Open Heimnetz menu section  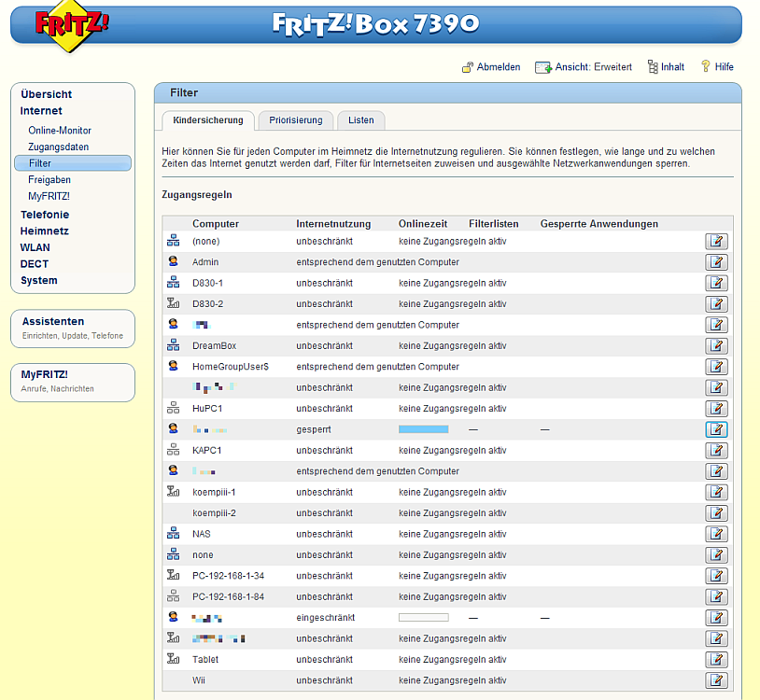click(x=45, y=231)
